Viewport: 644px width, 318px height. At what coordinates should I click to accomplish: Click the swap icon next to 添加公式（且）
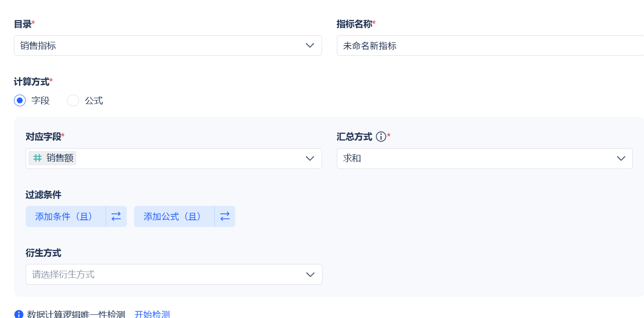coord(225,217)
